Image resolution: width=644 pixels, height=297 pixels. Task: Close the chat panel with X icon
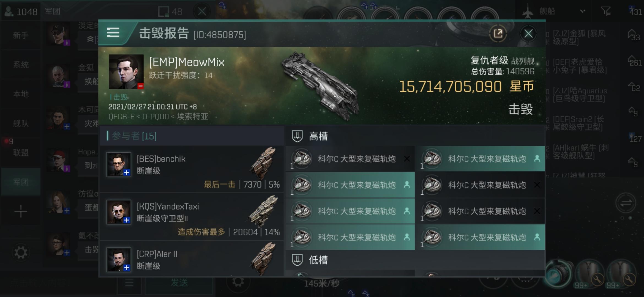[202, 12]
